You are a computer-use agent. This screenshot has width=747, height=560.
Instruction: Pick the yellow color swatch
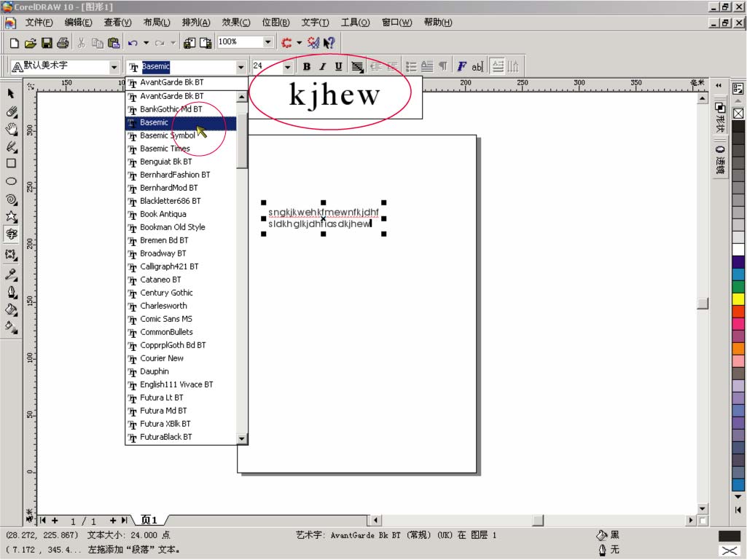(738, 299)
